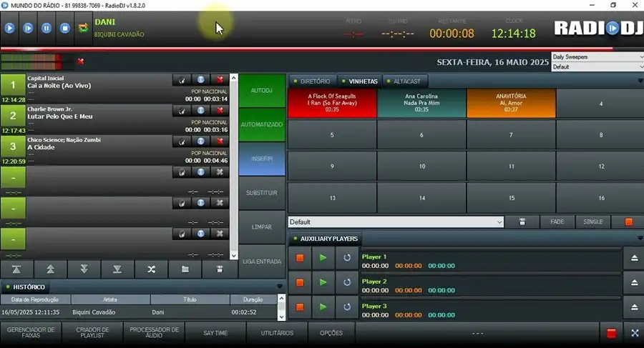Move selected track up one position

coord(51,269)
